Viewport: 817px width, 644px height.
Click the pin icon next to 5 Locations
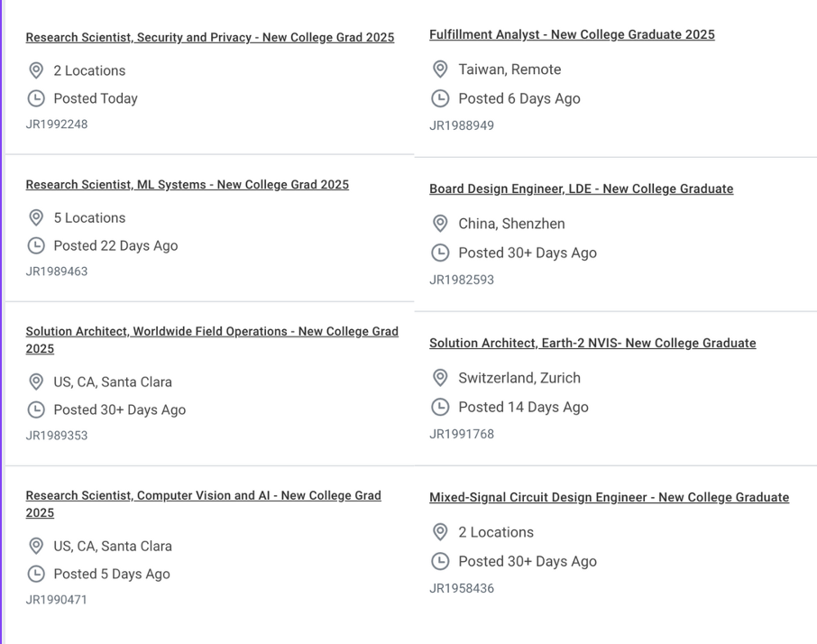coord(36,218)
